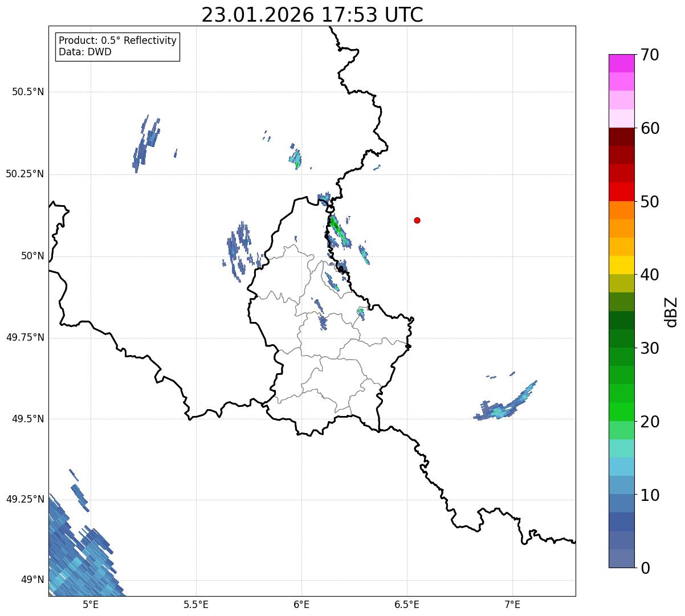
Task: Click the 49.75°N latitude label
Action: point(25,337)
